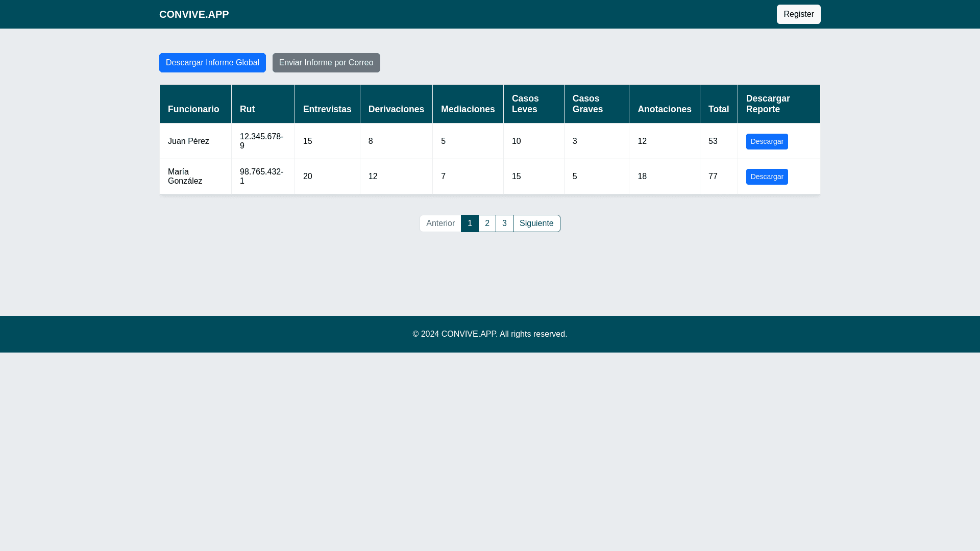This screenshot has height=551, width=980.
Task: Download María González's report
Action: [x=767, y=177]
